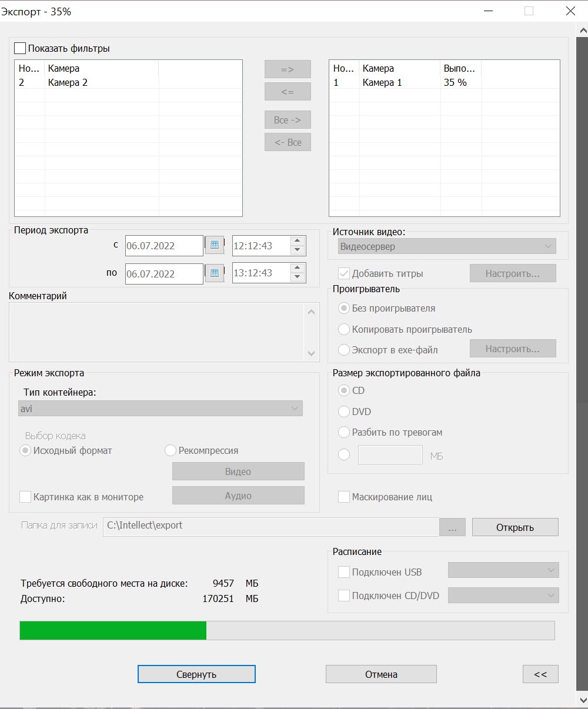Click the Свернуть button

tap(196, 674)
